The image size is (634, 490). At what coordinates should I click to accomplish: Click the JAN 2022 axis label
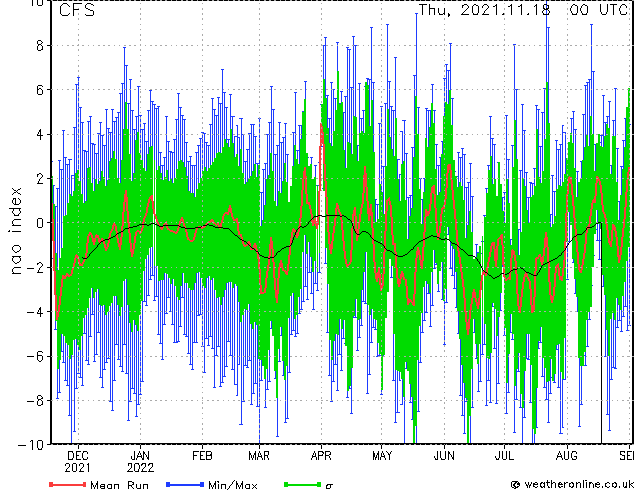pos(140,462)
